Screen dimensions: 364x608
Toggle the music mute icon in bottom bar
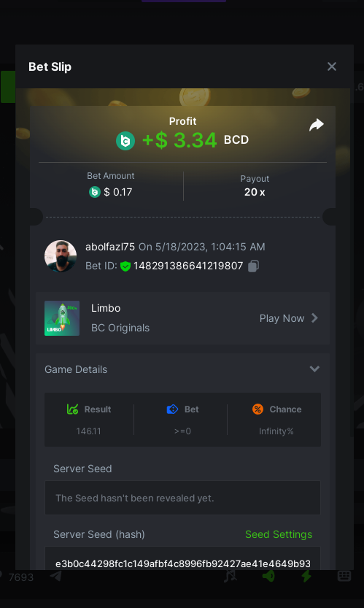[231, 576]
